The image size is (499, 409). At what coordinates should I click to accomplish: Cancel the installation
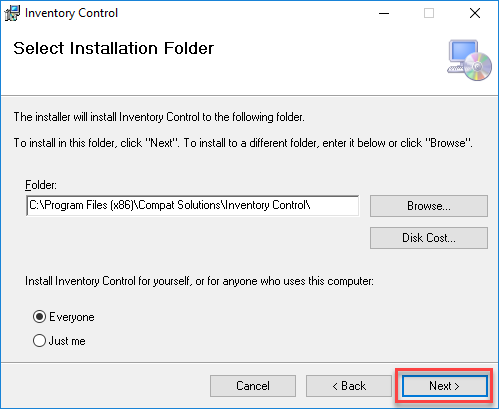tap(253, 386)
